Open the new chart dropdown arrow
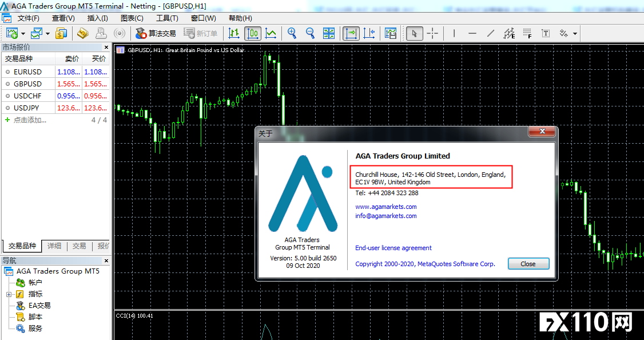The image size is (644, 340). [23, 34]
